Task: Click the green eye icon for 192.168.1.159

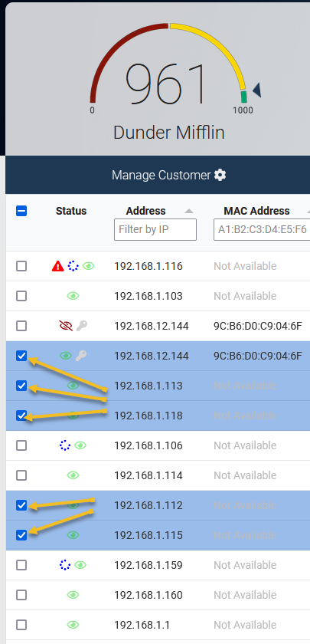Action: [80, 565]
